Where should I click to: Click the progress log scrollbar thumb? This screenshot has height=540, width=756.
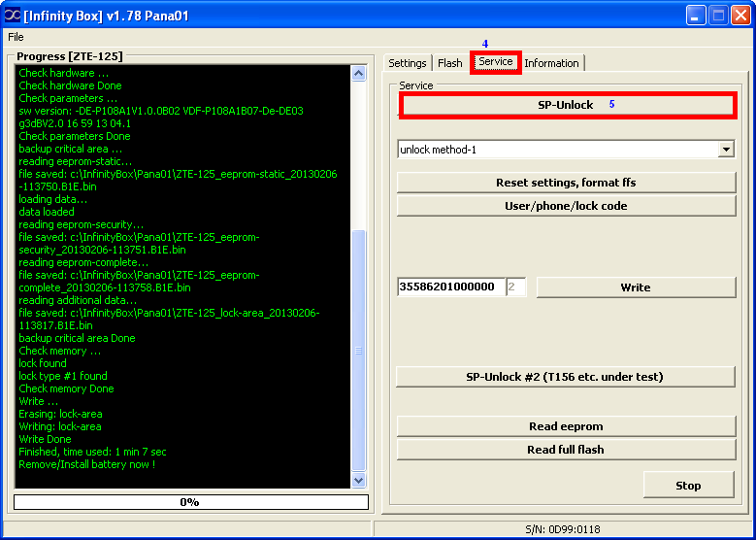tap(359, 351)
